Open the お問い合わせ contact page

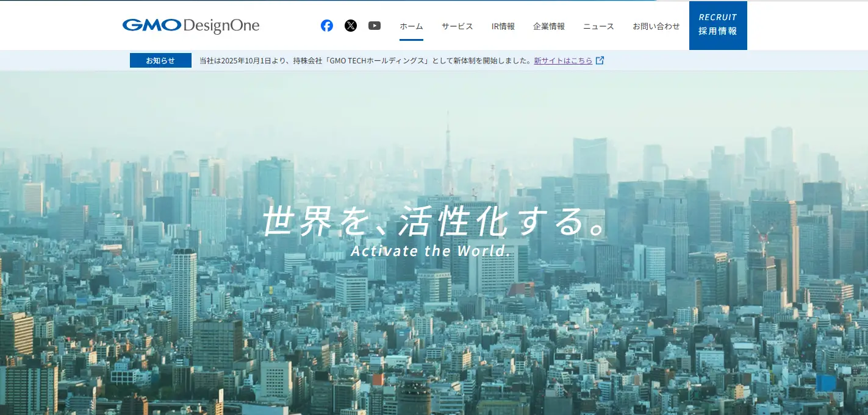tap(656, 26)
